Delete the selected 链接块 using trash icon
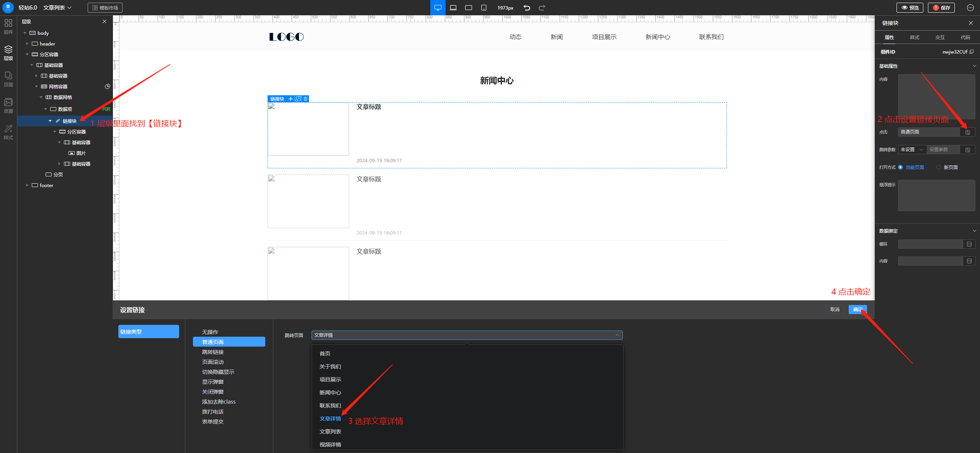The image size is (980, 453). (305, 99)
